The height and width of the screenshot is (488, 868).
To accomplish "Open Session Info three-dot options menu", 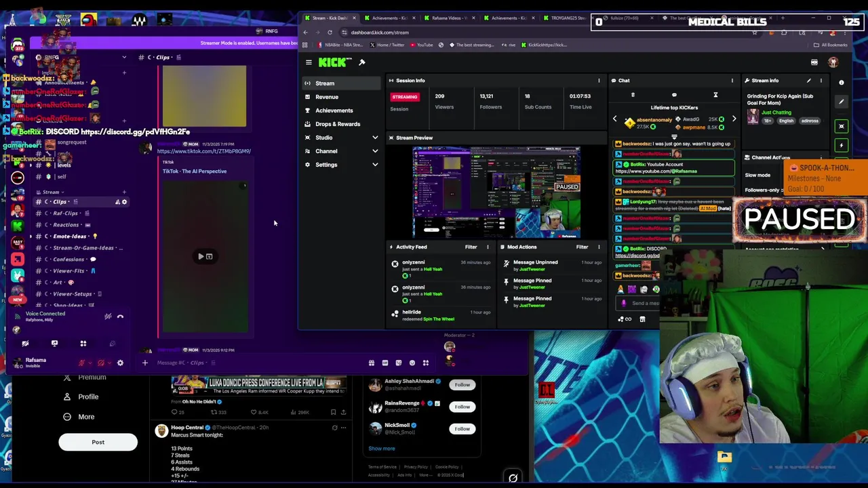I will (599, 81).
